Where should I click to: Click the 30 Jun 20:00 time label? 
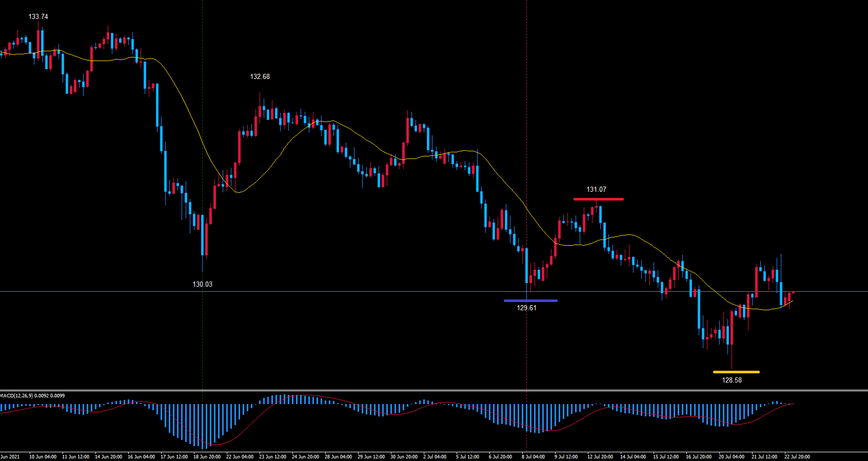pyautogui.click(x=404, y=456)
